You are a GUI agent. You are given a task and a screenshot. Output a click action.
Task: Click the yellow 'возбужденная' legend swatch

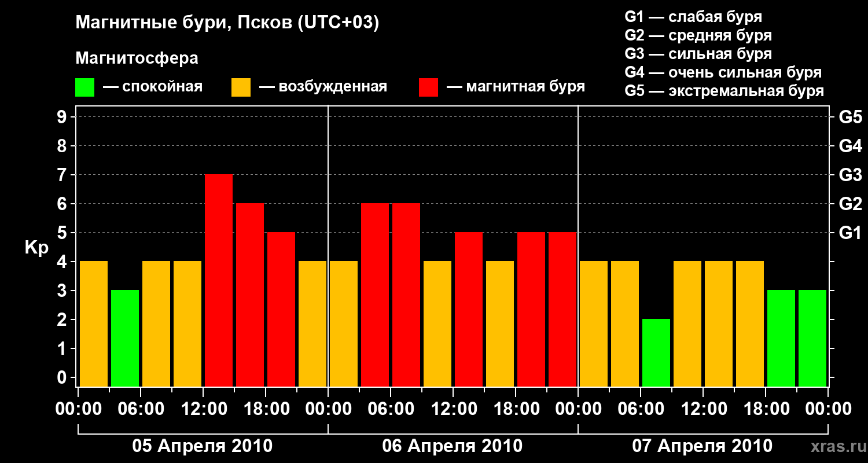tap(241, 87)
